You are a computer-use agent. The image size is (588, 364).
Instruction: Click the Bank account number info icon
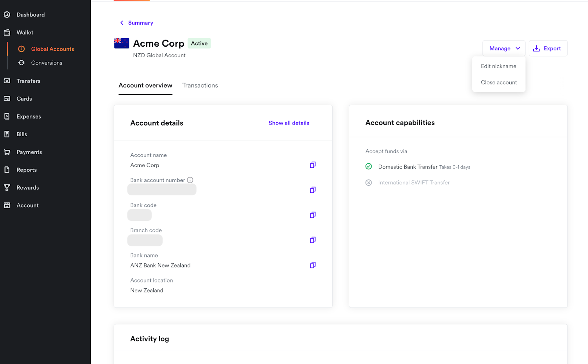pyautogui.click(x=190, y=180)
